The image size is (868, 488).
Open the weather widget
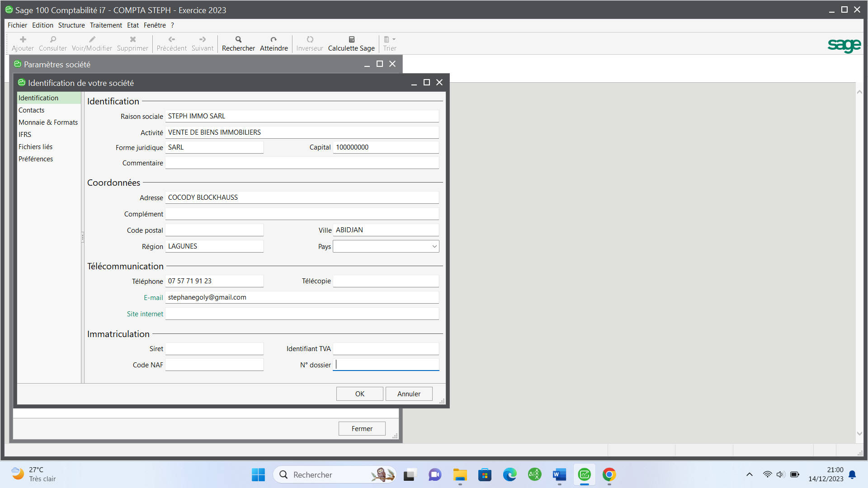click(x=34, y=474)
